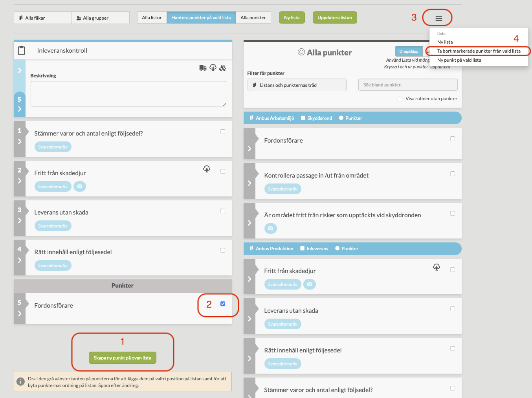The height and width of the screenshot is (398, 532).
Task: Choose Ny lista from the dropdown menu
Action: click(x=445, y=42)
